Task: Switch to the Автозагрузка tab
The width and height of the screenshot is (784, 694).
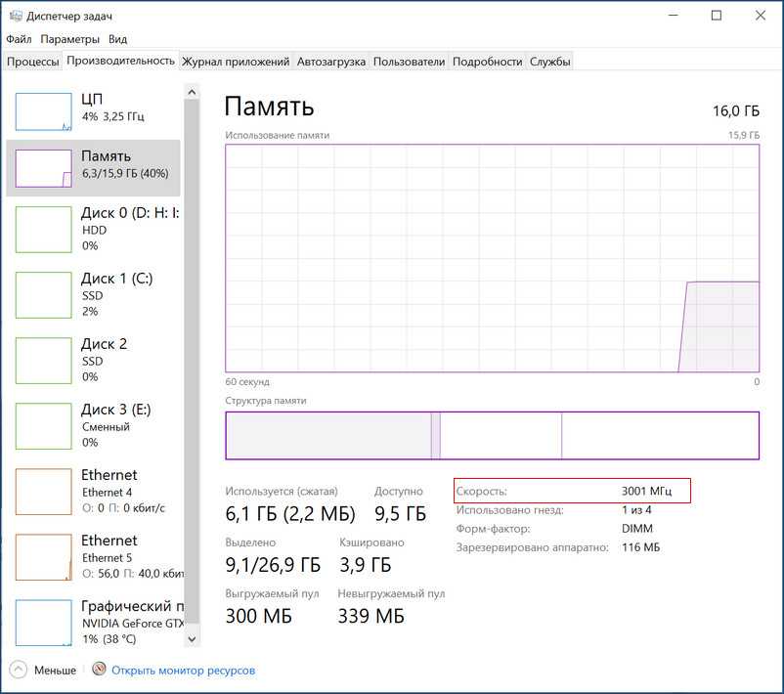Action: (x=330, y=62)
